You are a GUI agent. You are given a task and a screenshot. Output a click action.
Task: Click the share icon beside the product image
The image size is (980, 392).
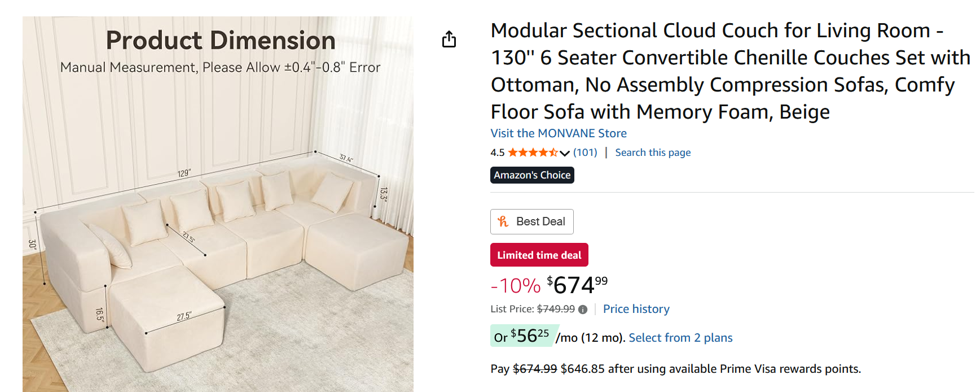point(449,39)
